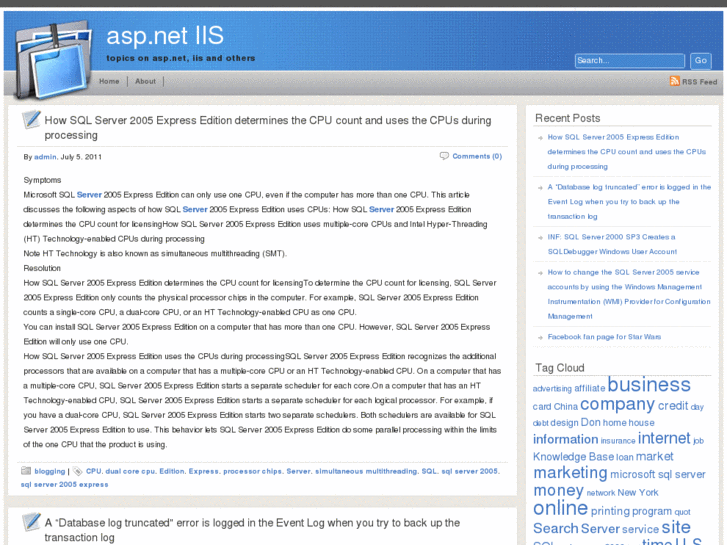Click the category folder icon next to blogging
The width and height of the screenshot is (727, 545).
26,471
